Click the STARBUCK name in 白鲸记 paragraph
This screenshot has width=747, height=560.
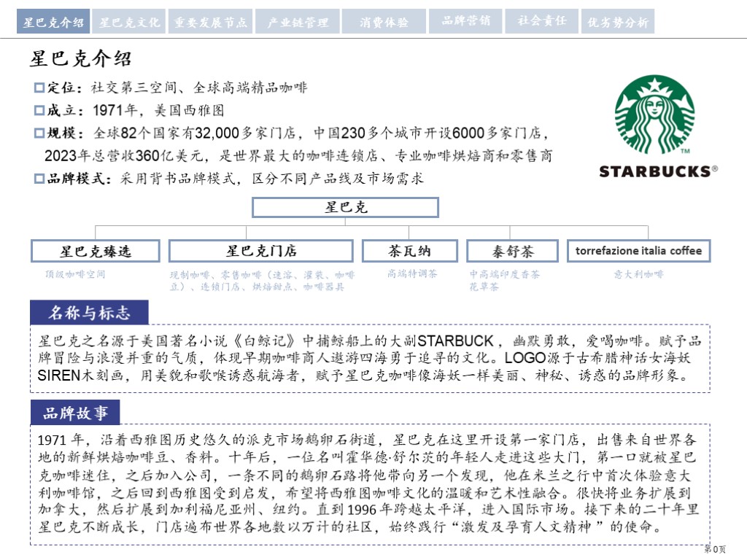tap(455, 341)
